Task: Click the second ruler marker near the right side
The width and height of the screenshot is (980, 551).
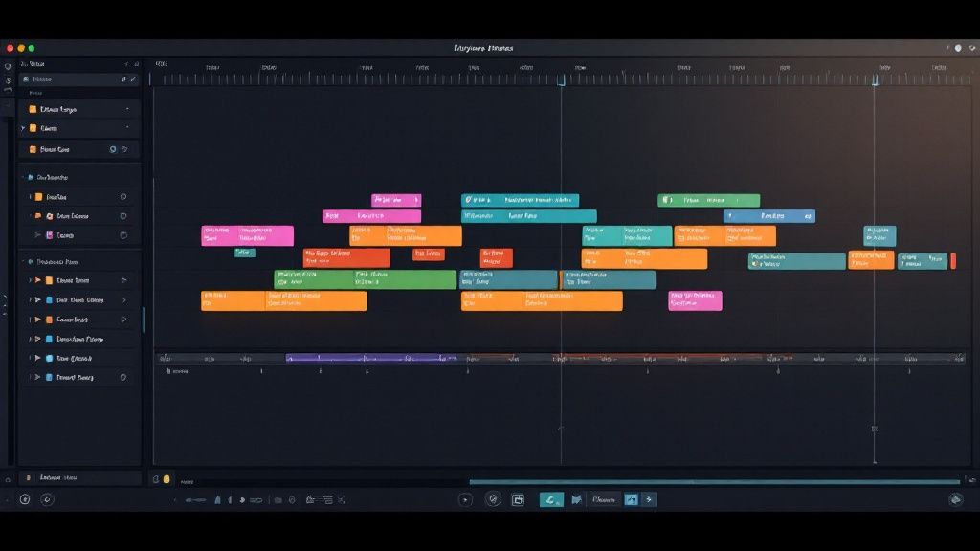Action: [875, 80]
